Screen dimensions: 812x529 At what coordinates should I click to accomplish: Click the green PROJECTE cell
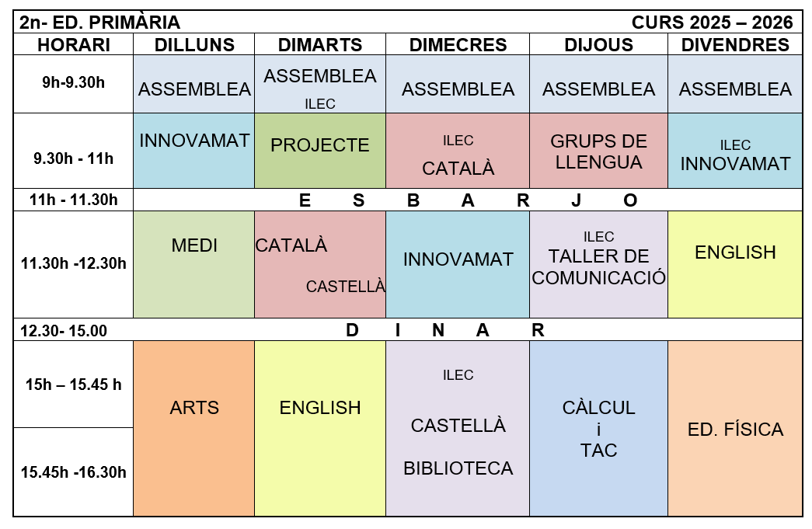pyautogui.click(x=320, y=145)
